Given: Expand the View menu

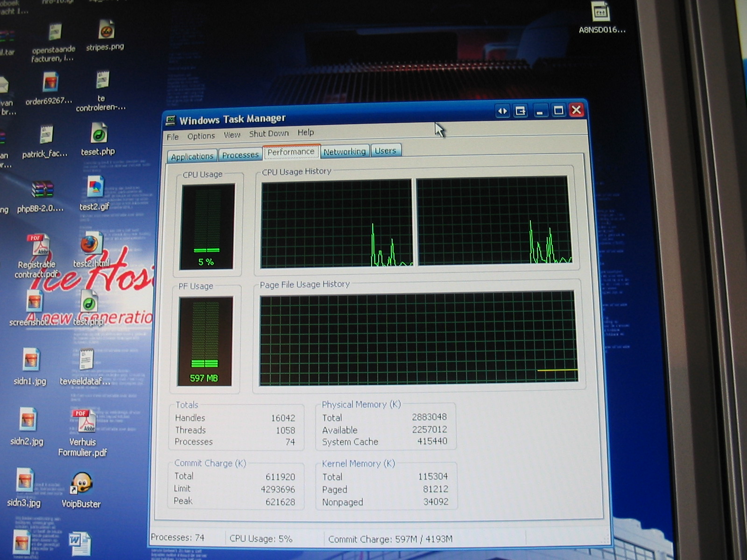Looking at the screenshot, I should click(232, 135).
